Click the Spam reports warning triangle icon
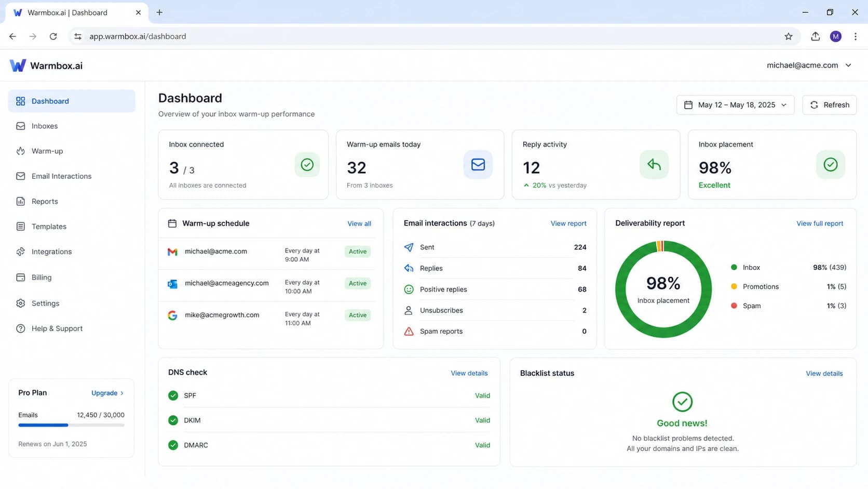868x489 pixels. (x=409, y=332)
